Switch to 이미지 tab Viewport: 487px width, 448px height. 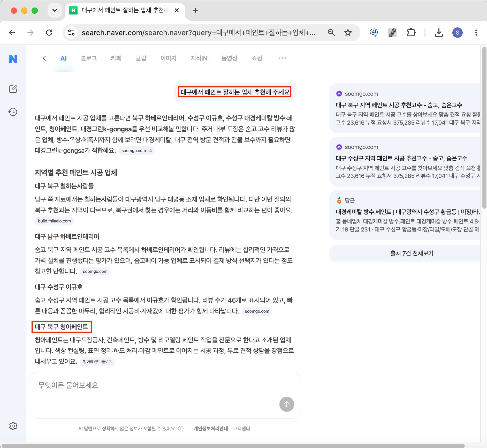(169, 58)
